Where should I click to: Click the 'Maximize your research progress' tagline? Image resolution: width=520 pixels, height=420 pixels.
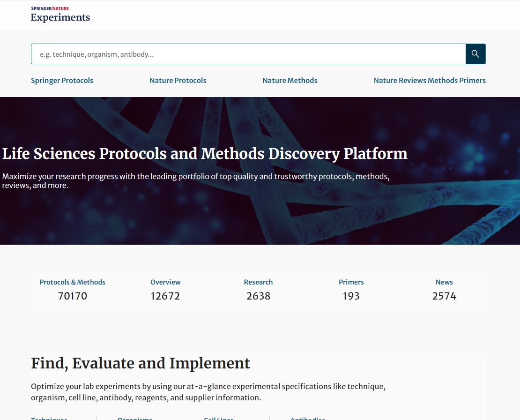click(x=196, y=180)
